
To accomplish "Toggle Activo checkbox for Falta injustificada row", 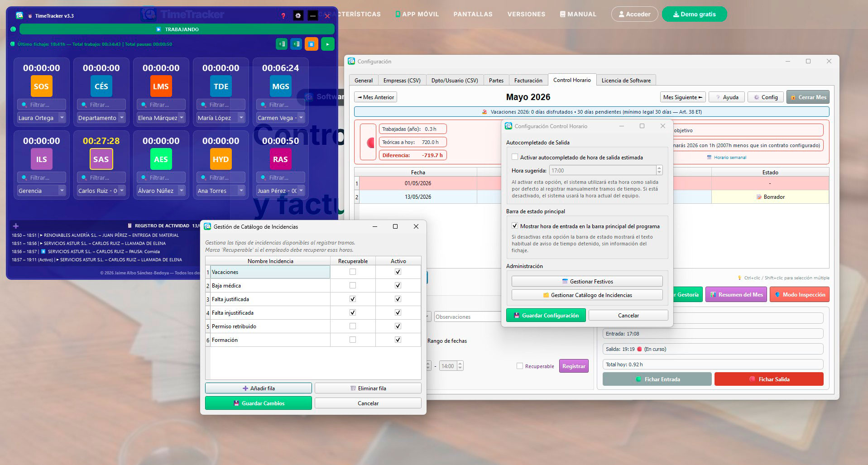I will pos(398,312).
